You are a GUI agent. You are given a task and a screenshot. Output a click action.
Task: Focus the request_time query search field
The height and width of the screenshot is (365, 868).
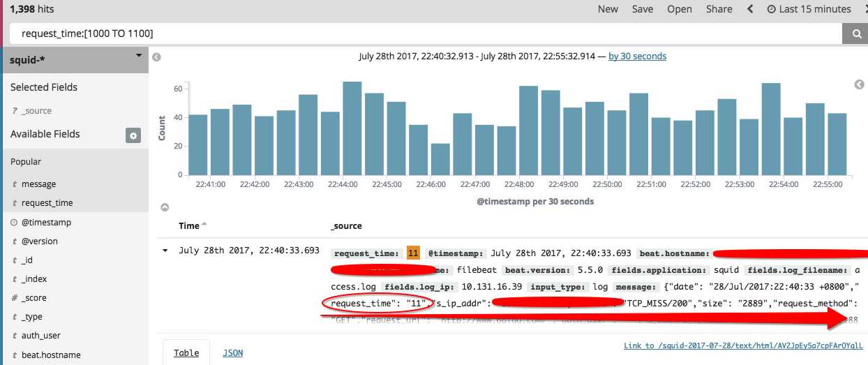[x=426, y=33]
